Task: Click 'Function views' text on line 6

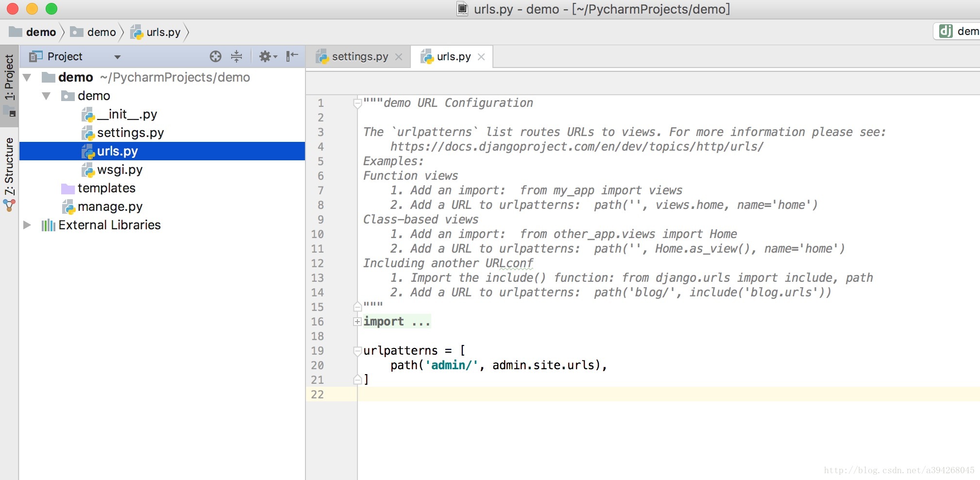Action: (x=410, y=176)
